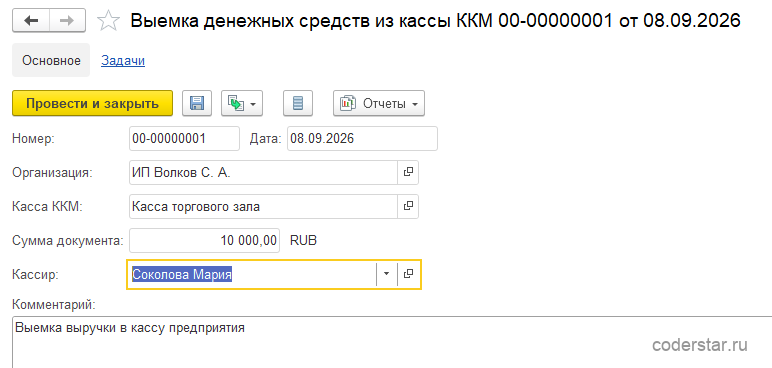The image size is (772, 368).
Task: Open the Задачи link
Action: pos(123,61)
